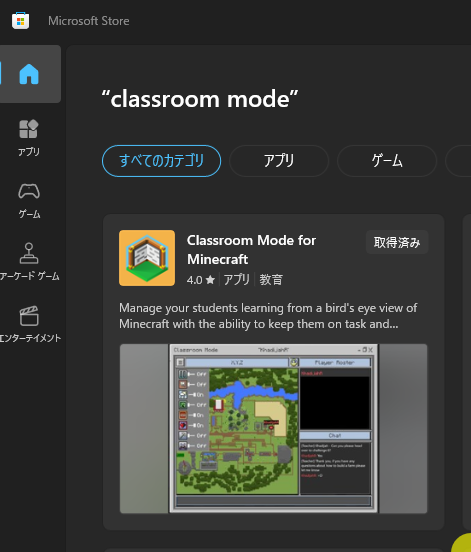Click the 取得済み button
Screen dimensions: 471x552
[397, 242]
